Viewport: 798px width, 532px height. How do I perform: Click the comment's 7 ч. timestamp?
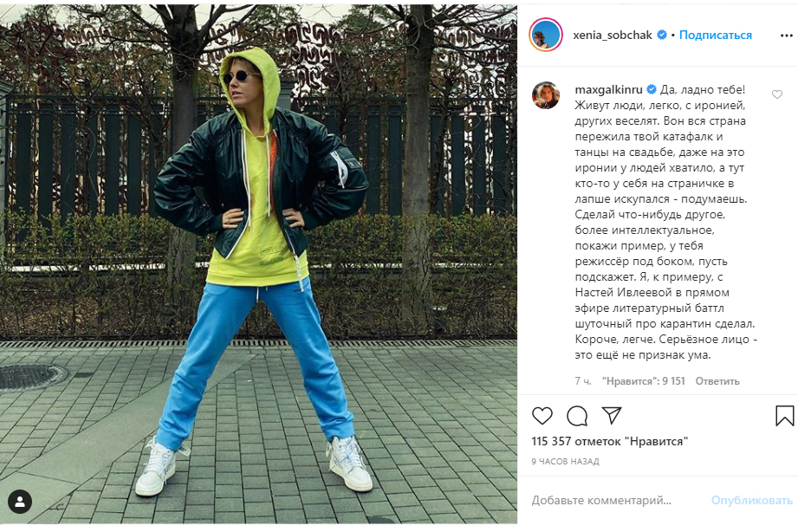(583, 380)
